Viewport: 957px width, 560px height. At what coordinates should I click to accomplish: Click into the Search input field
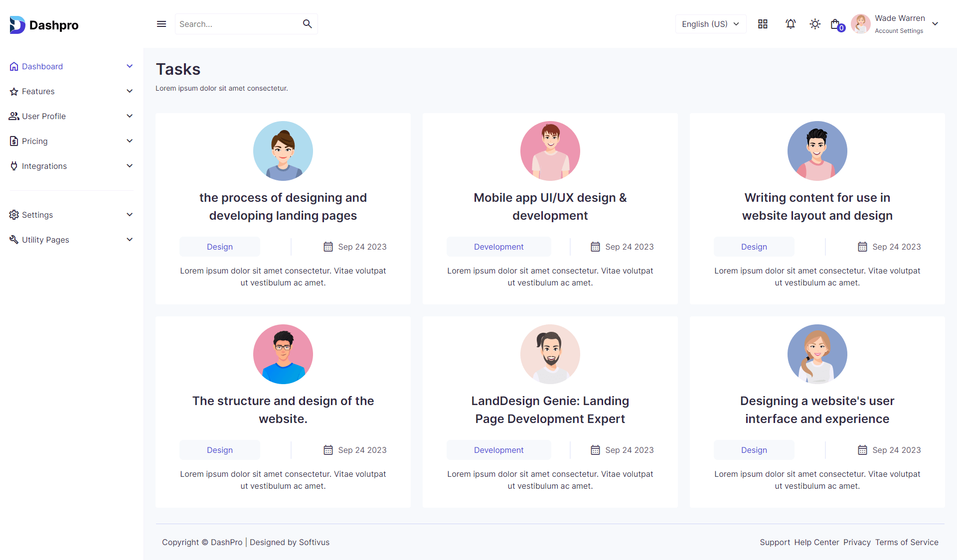(237, 24)
